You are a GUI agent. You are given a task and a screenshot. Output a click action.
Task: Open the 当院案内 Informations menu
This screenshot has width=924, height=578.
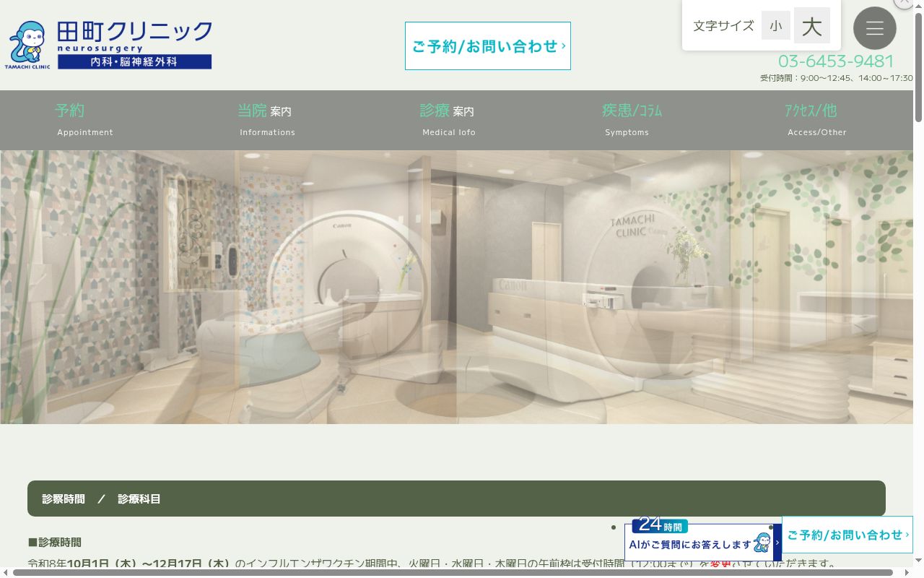(x=266, y=120)
